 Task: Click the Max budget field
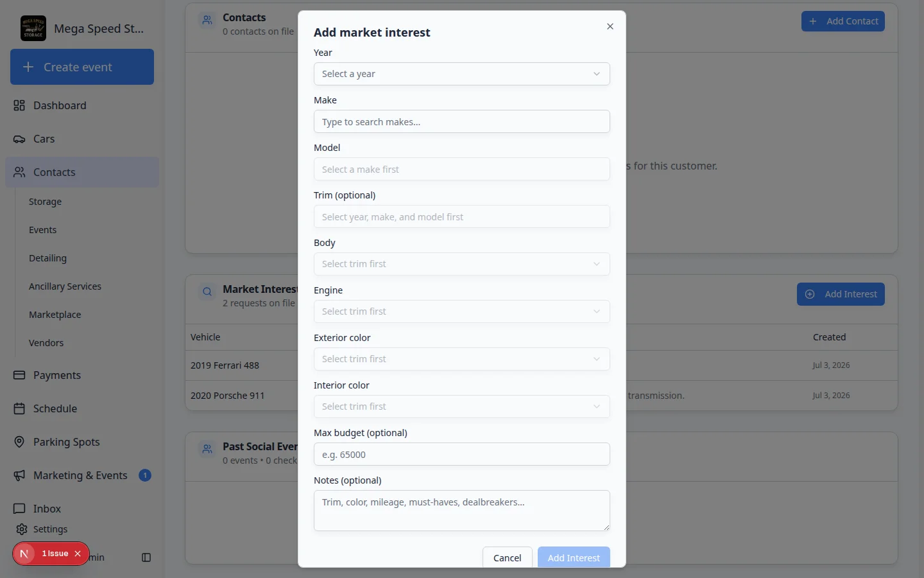pos(461,454)
